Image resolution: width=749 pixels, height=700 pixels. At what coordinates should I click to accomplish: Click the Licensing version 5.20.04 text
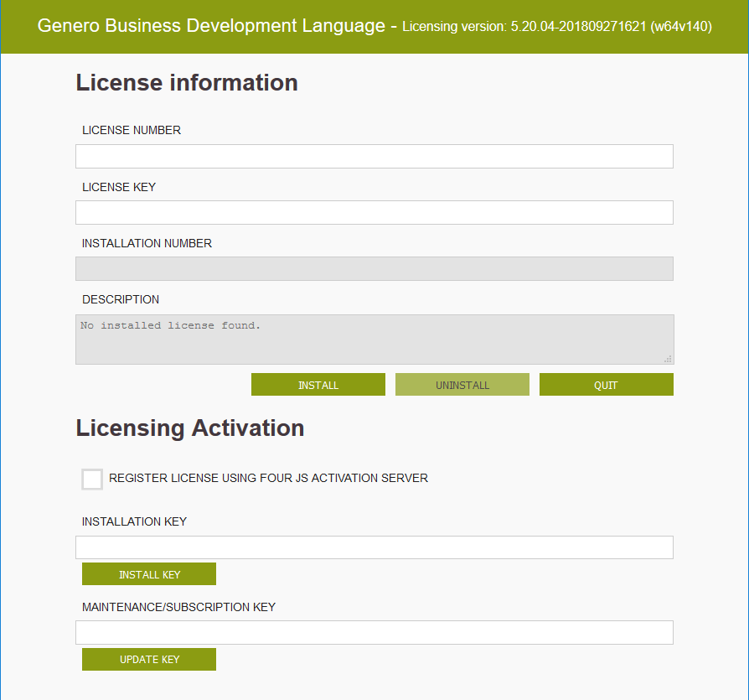[x=557, y=26]
